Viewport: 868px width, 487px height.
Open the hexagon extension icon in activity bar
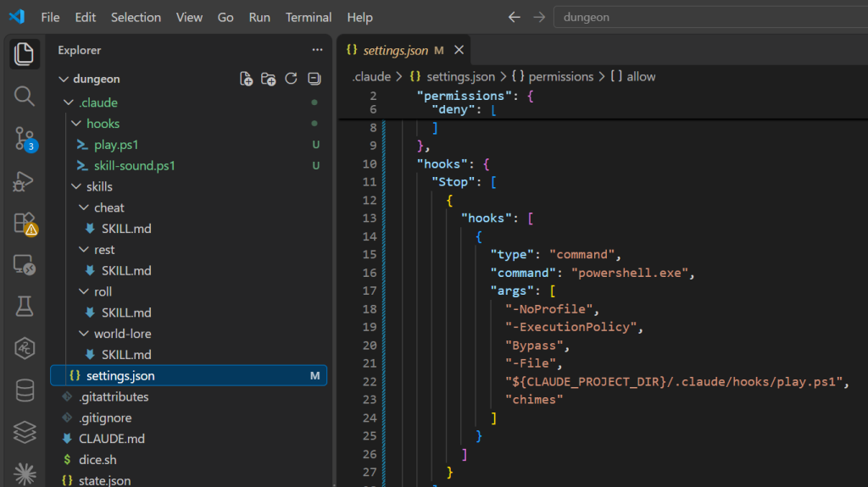click(x=24, y=348)
